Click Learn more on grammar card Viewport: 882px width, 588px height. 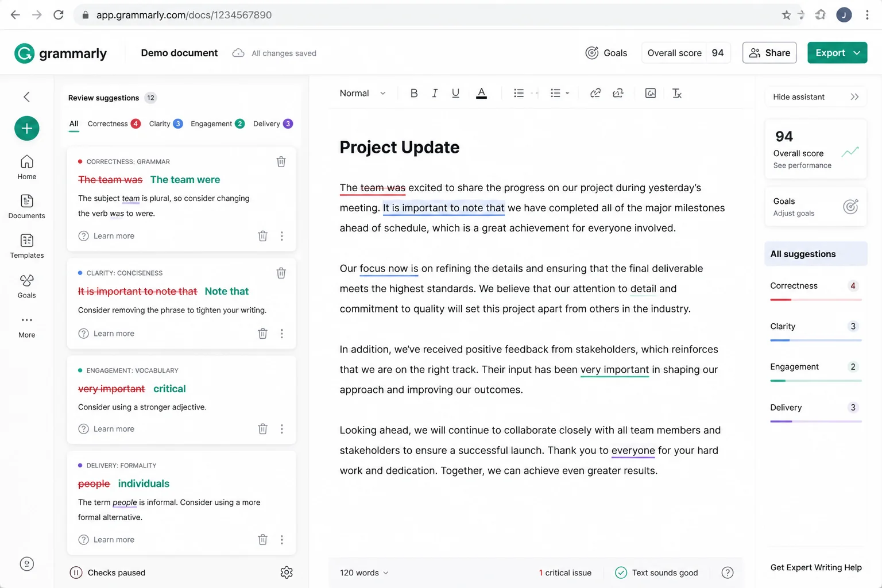pos(106,236)
